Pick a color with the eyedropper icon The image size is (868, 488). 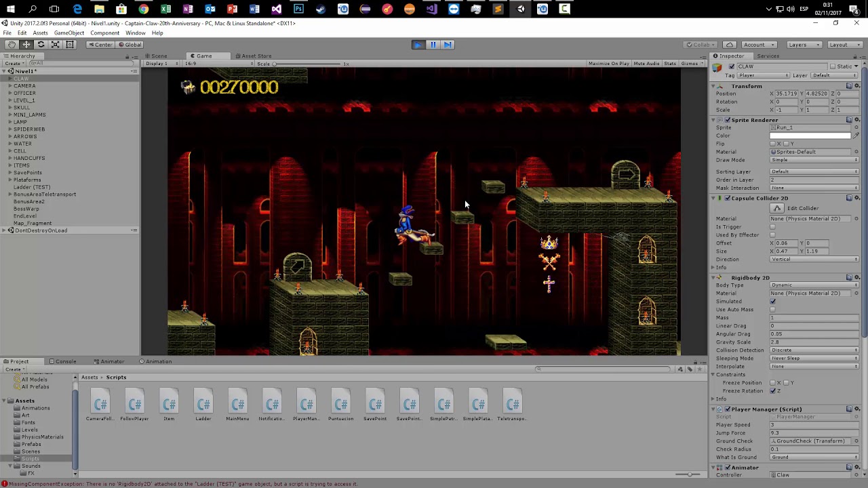tap(856, 136)
